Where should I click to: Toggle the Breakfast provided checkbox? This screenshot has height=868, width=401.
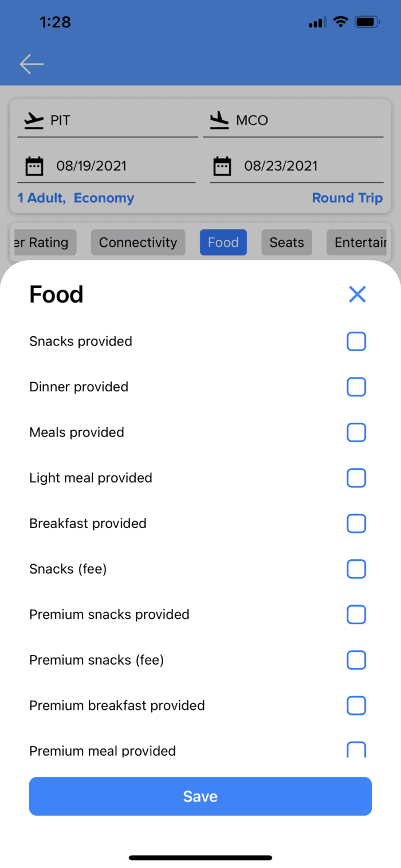(x=356, y=524)
